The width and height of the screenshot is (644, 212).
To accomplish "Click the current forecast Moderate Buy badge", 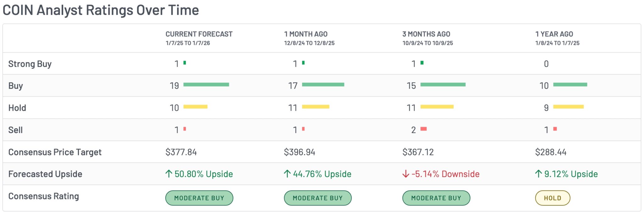I will [199, 198].
